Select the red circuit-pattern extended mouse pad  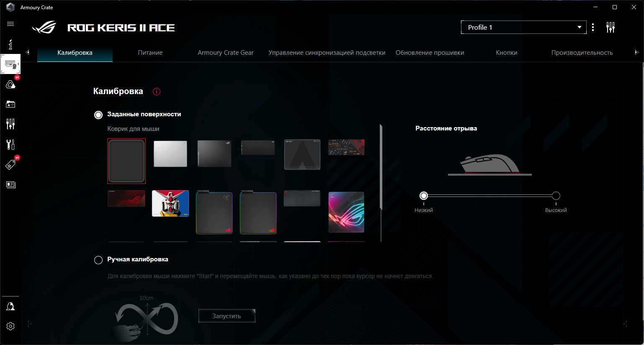(346, 148)
